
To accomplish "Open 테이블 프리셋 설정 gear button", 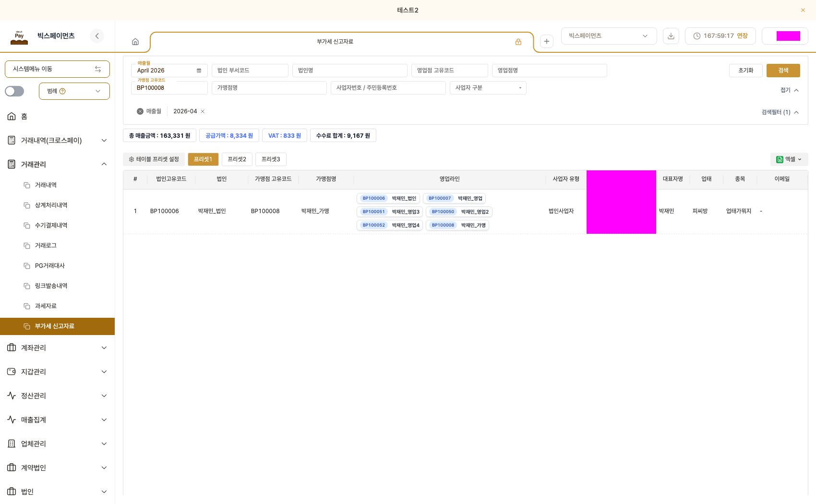I will click(x=154, y=159).
